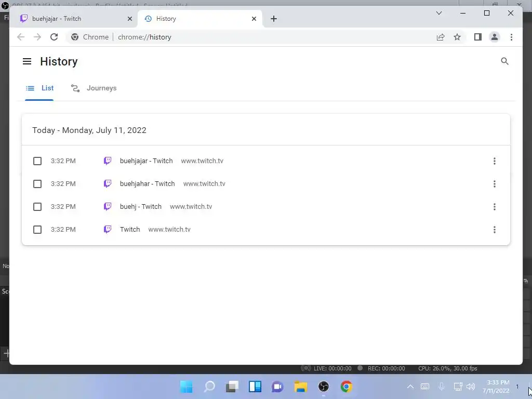Check the buehj - Twitch entry checkbox
Viewport: 532px width, 399px height.
(37, 207)
